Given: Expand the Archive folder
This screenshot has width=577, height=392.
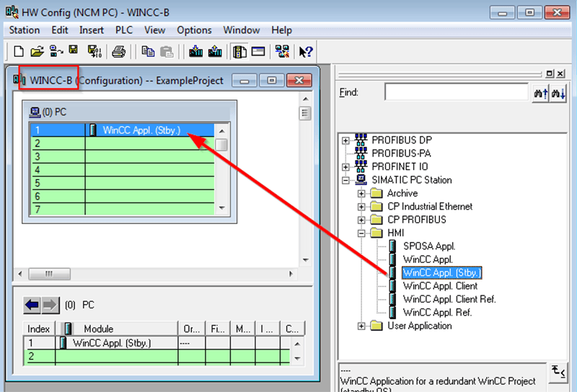Looking at the screenshot, I should click(x=361, y=193).
